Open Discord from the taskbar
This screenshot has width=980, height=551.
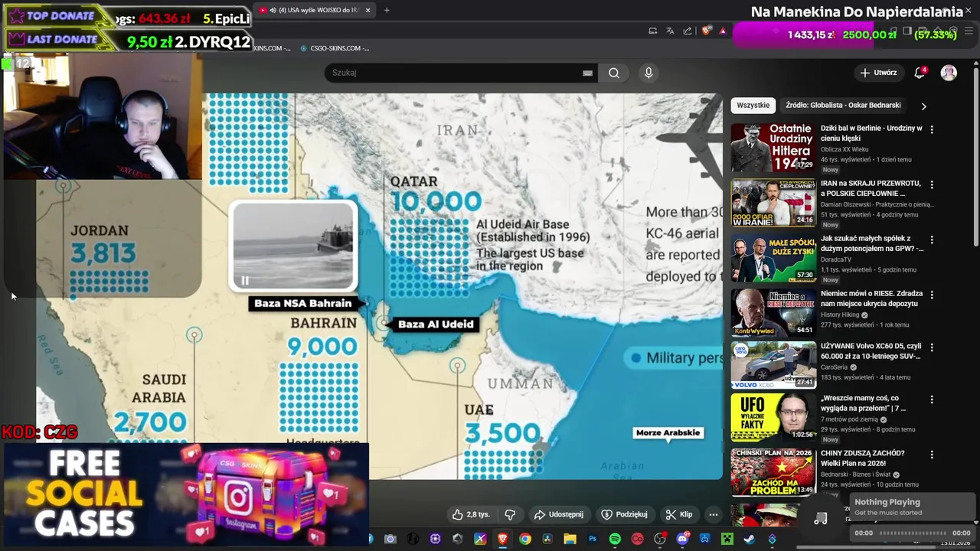pos(682,539)
